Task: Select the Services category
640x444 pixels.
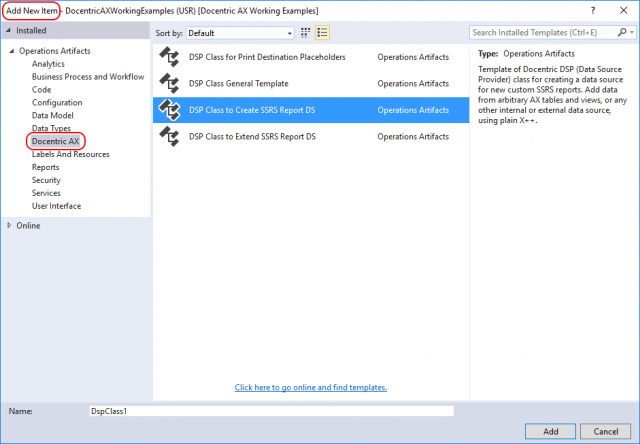Action: pyautogui.click(x=46, y=193)
